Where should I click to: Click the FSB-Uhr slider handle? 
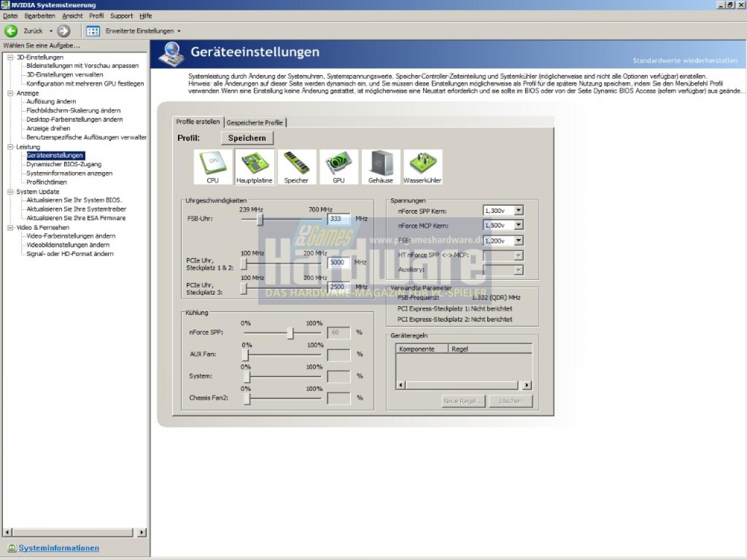click(x=260, y=219)
